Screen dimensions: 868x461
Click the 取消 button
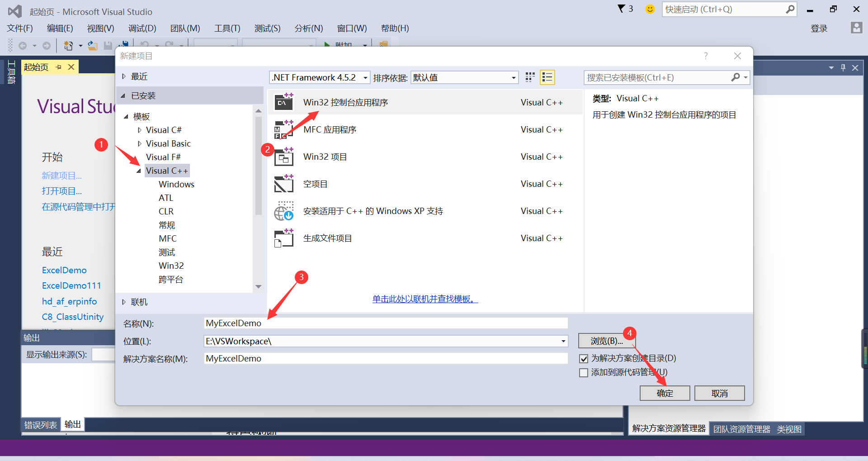click(x=720, y=393)
